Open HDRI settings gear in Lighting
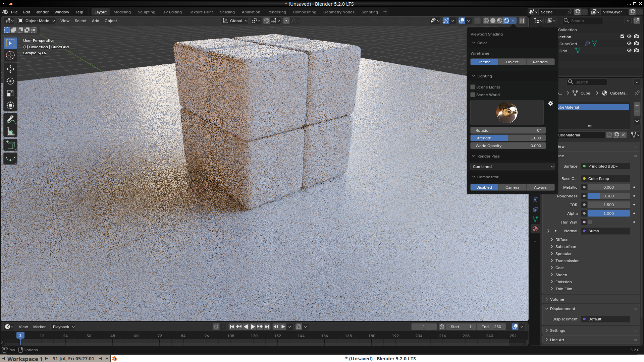The width and height of the screenshot is (644, 362). (x=550, y=104)
